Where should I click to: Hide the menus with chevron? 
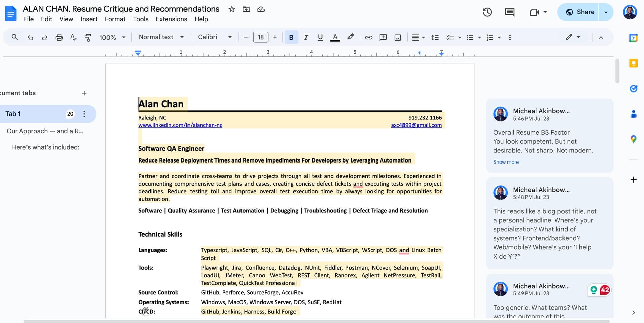601,37
